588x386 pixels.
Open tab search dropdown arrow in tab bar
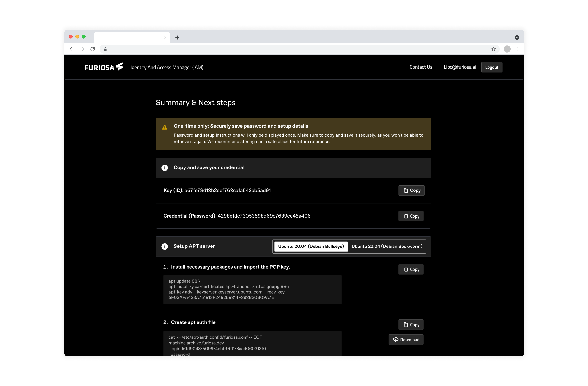pos(517,38)
